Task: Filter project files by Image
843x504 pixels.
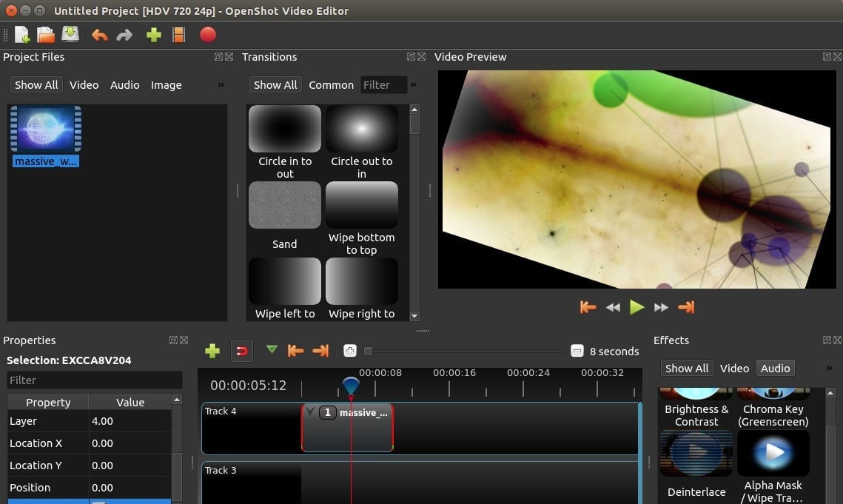Action: 166,85
